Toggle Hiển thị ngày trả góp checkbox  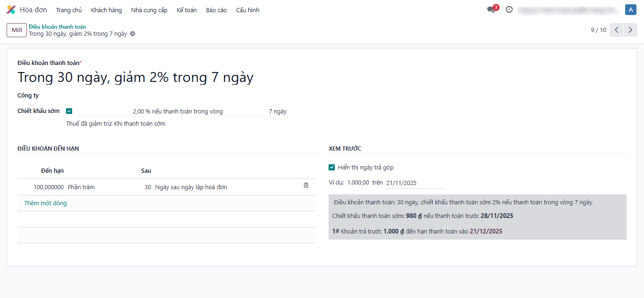[x=332, y=167]
